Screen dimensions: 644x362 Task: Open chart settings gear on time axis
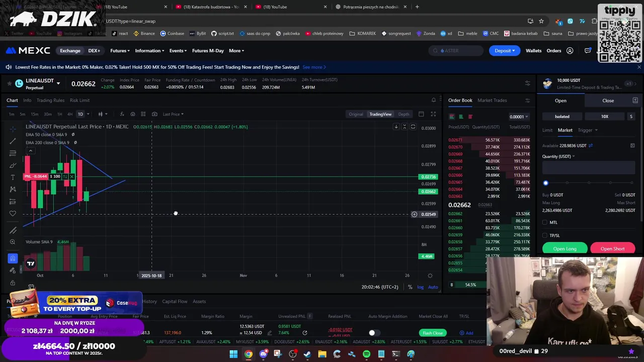pos(430,276)
